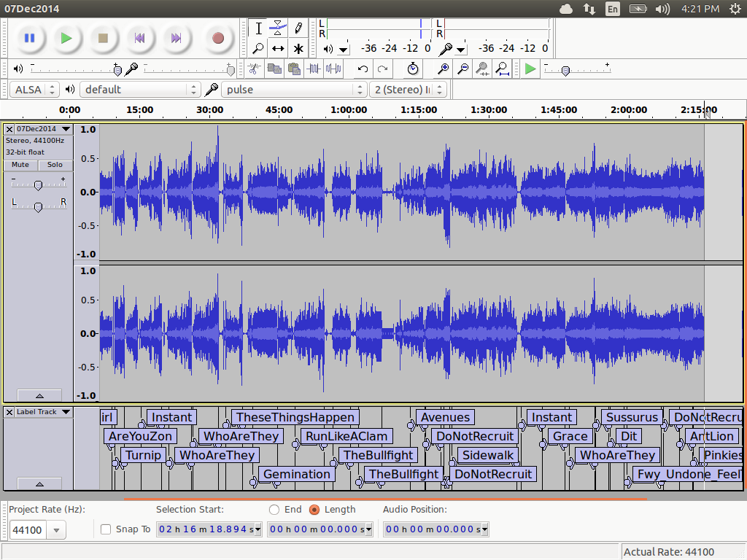Click the TheseThingsHappen label
The width and height of the screenshot is (747, 560).
295,418
